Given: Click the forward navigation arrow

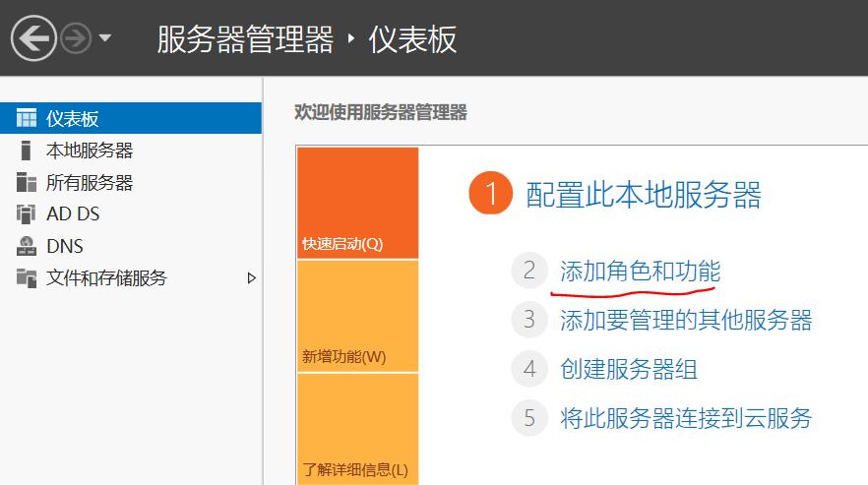Looking at the screenshot, I should tap(75, 38).
